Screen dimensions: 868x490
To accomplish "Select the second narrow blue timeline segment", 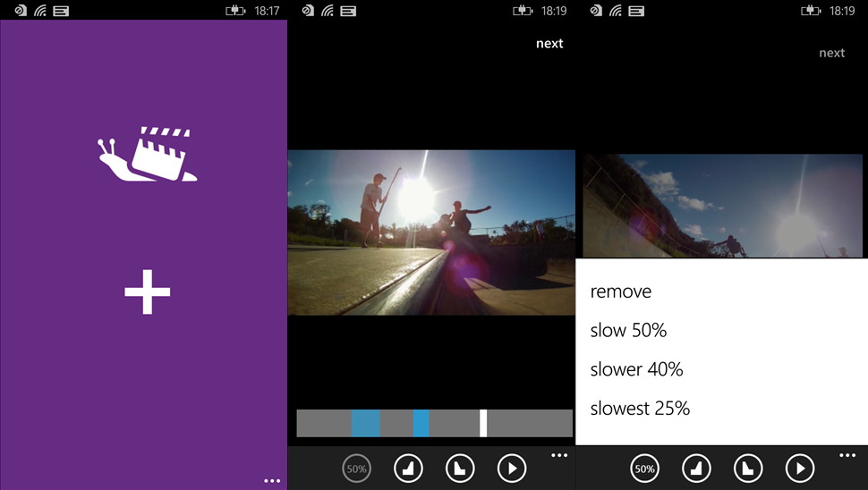I will click(x=421, y=423).
